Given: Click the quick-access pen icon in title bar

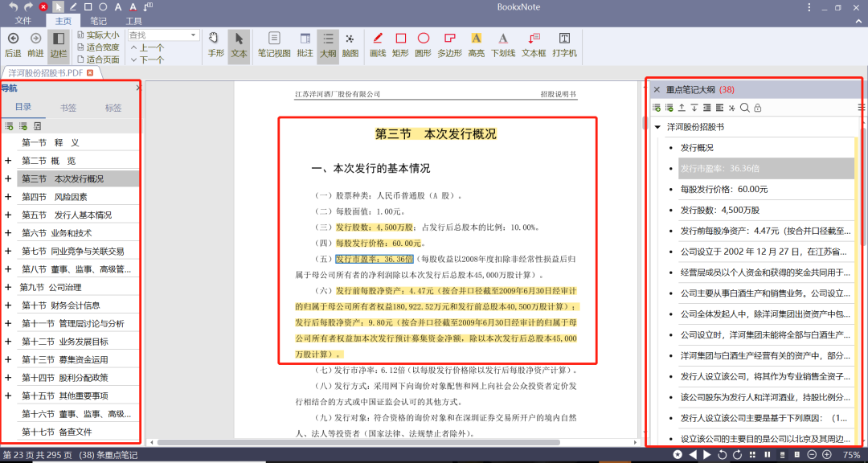Looking at the screenshot, I should point(73,6).
